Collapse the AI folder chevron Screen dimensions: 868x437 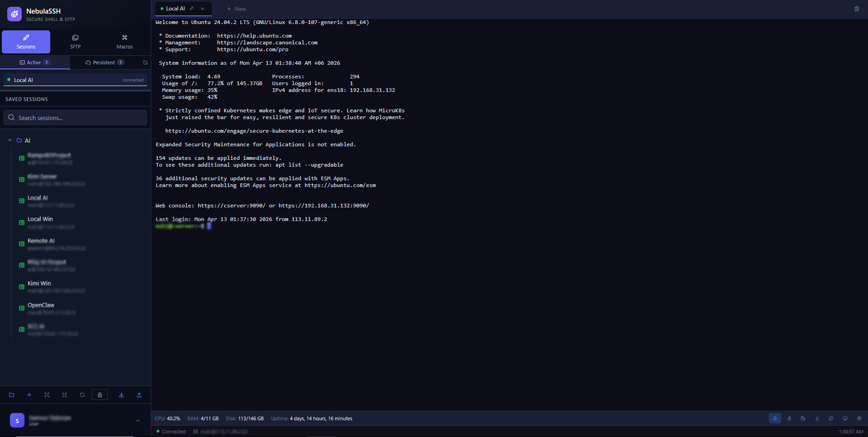(10, 140)
